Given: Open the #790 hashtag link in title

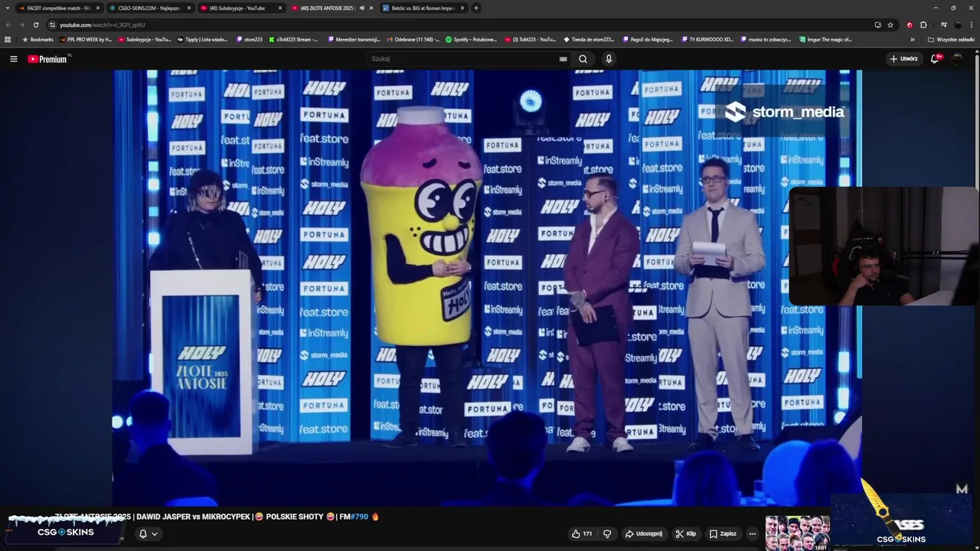Looking at the screenshot, I should (359, 517).
